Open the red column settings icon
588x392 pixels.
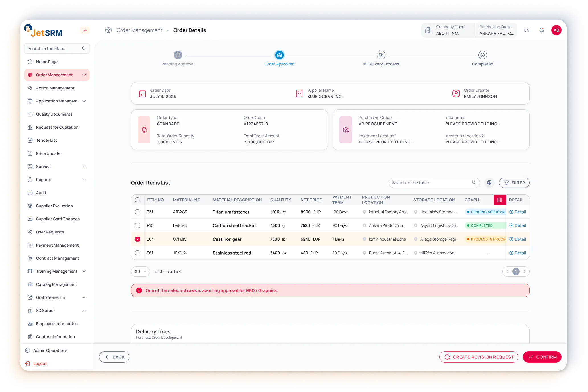(499, 200)
